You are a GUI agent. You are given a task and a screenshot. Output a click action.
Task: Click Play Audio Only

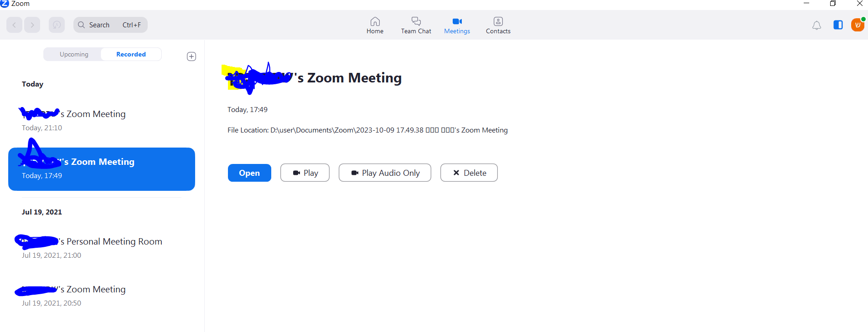coord(385,173)
